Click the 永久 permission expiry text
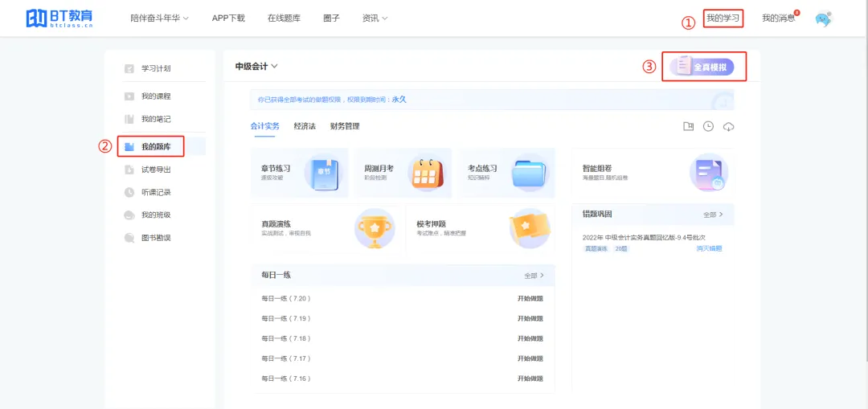 (399, 100)
